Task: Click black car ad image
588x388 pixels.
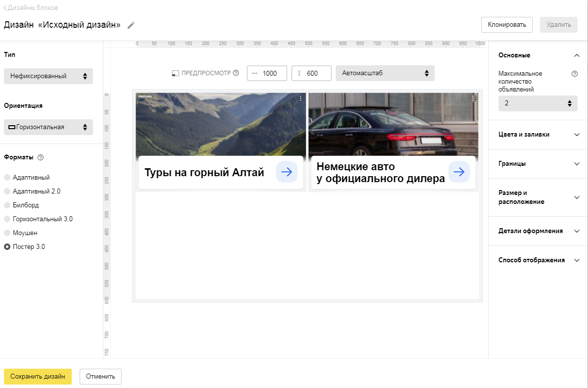Action: pos(393,124)
